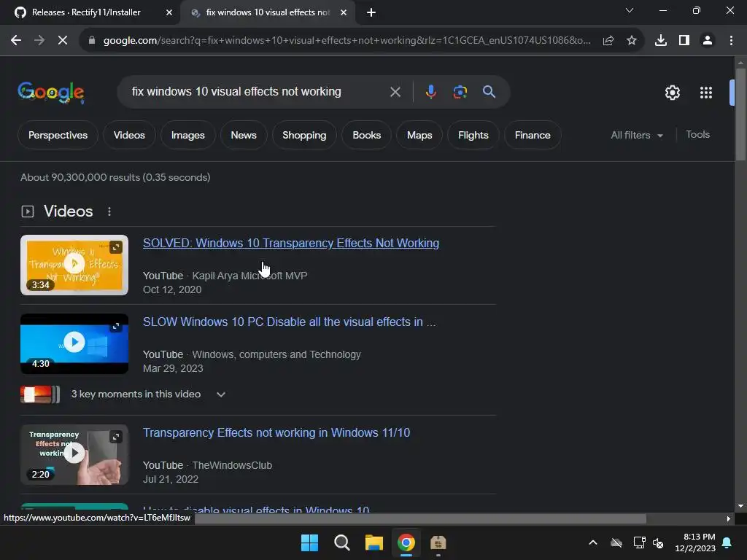Go to Google homepage logo
This screenshot has width=747, height=560.
(51, 93)
